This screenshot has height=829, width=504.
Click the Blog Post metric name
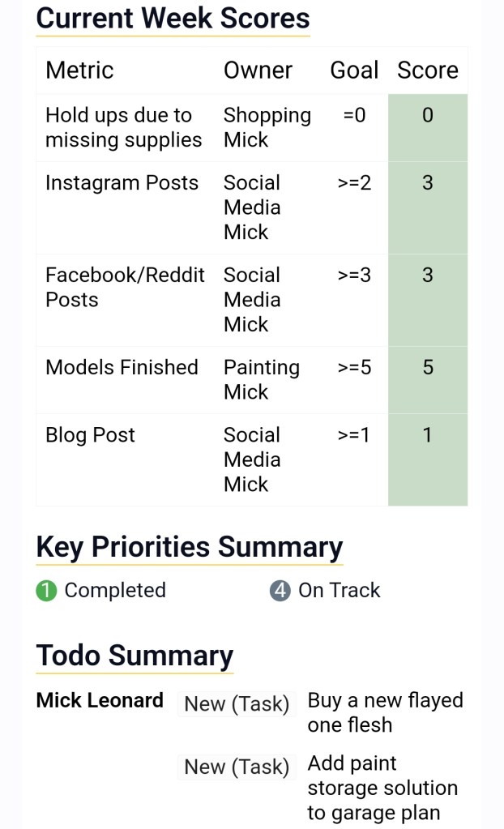point(90,435)
